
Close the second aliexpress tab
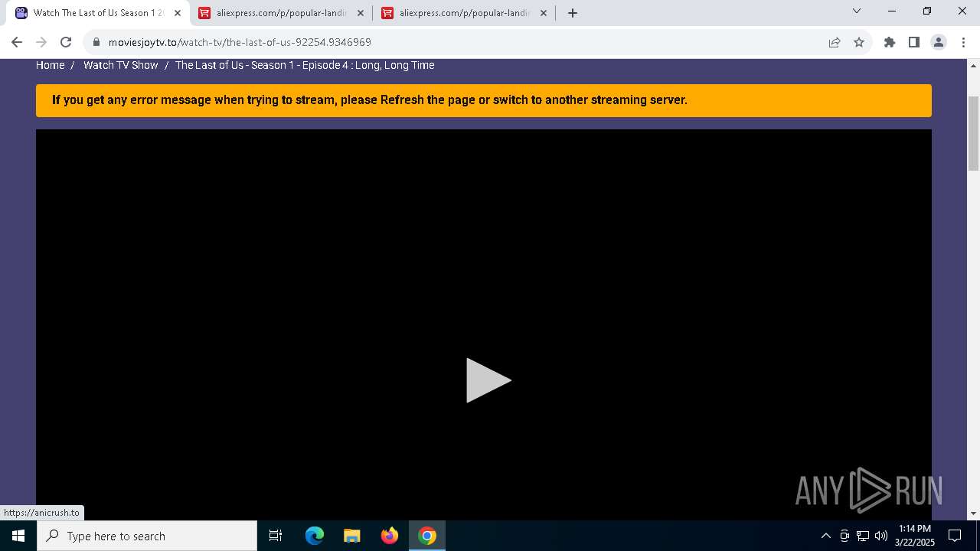point(544,13)
